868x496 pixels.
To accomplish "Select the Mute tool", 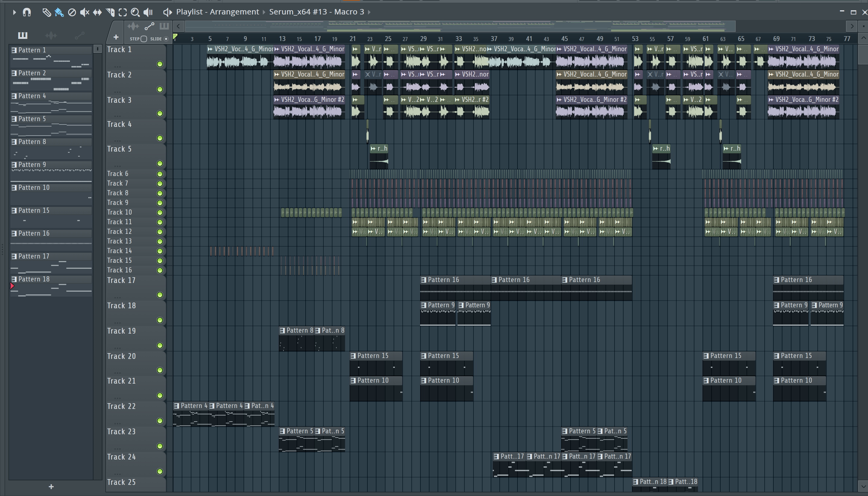I will click(84, 12).
